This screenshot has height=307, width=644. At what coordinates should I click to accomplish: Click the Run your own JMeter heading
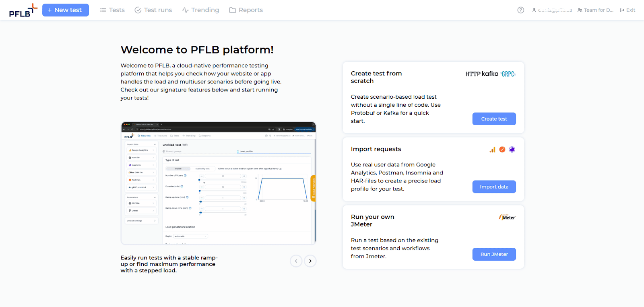pyautogui.click(x=373, y=220)
